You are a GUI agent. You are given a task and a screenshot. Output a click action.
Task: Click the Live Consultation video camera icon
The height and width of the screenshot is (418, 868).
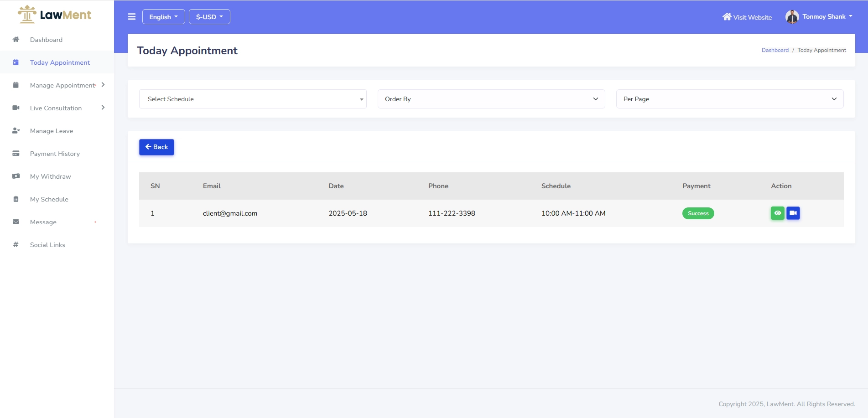click(16, 108)
